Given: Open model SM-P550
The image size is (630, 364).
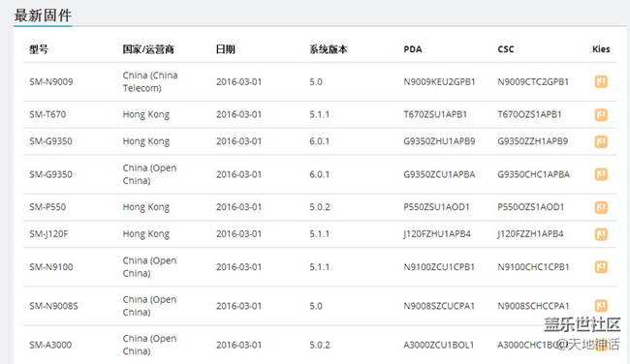Looking at the screenshot, I should pyautogui.click(x=47, y=207).
